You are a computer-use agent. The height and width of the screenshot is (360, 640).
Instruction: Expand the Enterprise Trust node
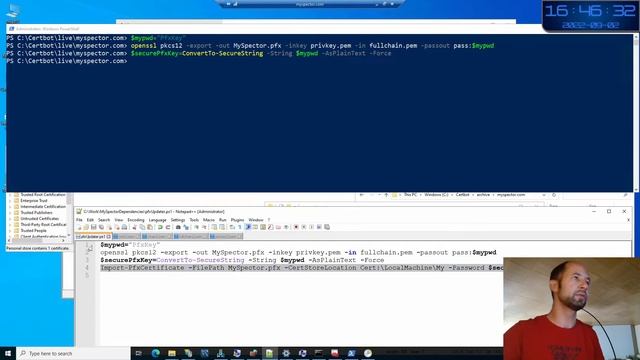tap(10, 201)
